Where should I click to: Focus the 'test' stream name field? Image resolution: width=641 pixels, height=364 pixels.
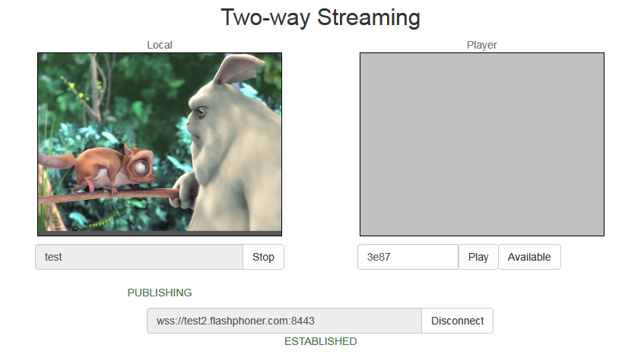(139, 257)
